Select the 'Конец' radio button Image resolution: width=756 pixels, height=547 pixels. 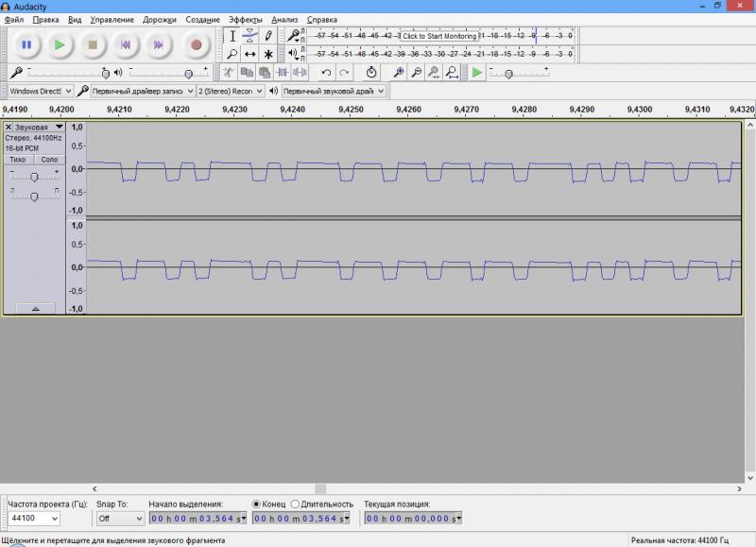[x=257, y=504]
